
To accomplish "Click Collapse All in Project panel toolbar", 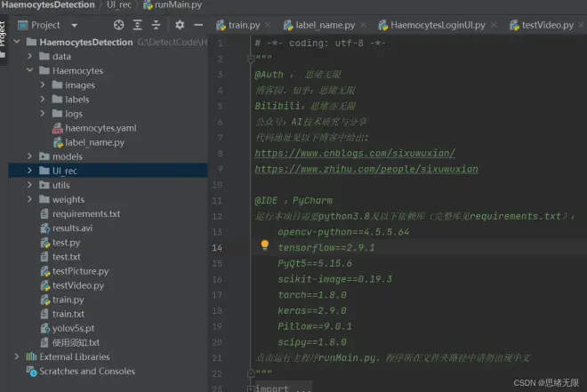I will [x=158, y=25].
